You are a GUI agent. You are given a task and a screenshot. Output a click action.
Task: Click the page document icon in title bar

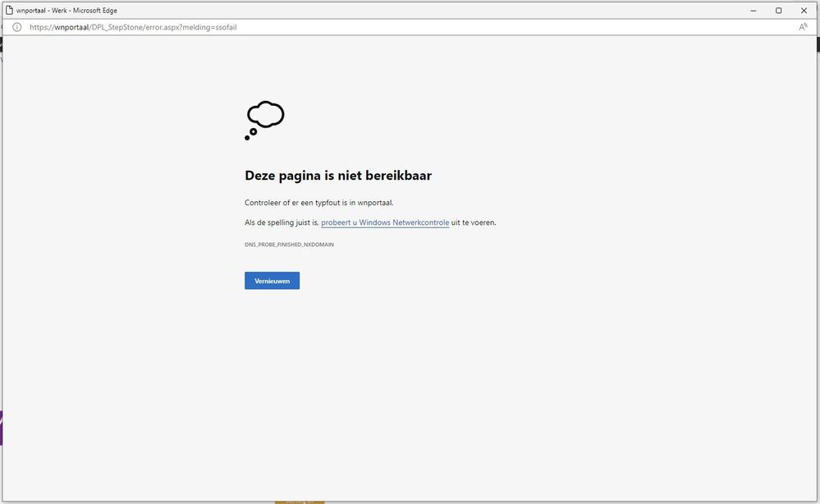[9, 10]
